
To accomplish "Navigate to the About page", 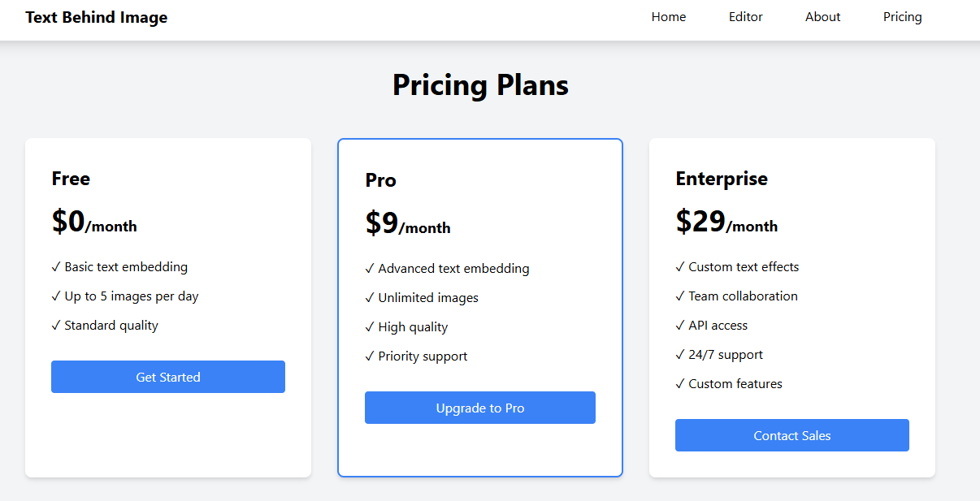I will tap(822, 17).
